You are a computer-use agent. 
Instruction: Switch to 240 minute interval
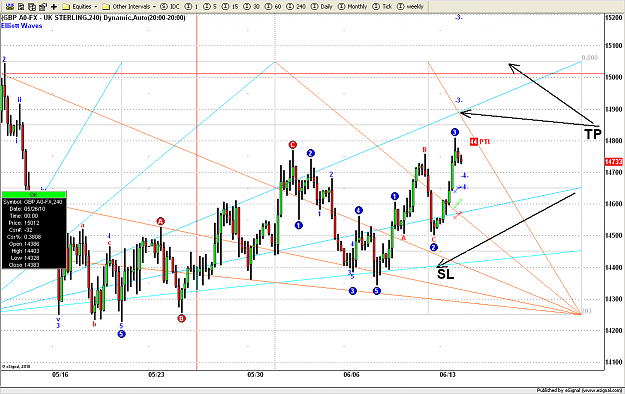296,7
